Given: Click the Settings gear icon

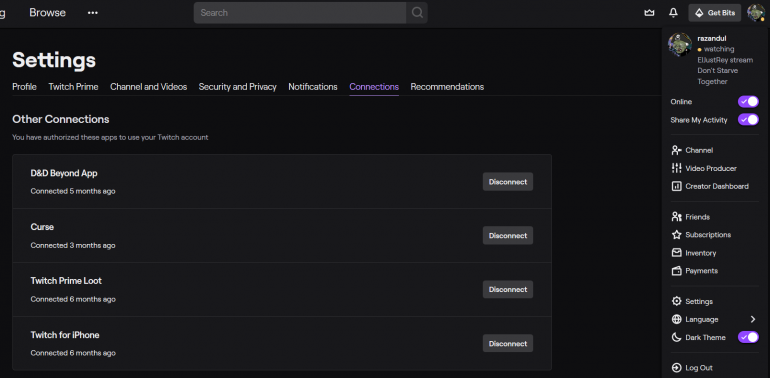Looking at the screenshot, I should (677, 301).
